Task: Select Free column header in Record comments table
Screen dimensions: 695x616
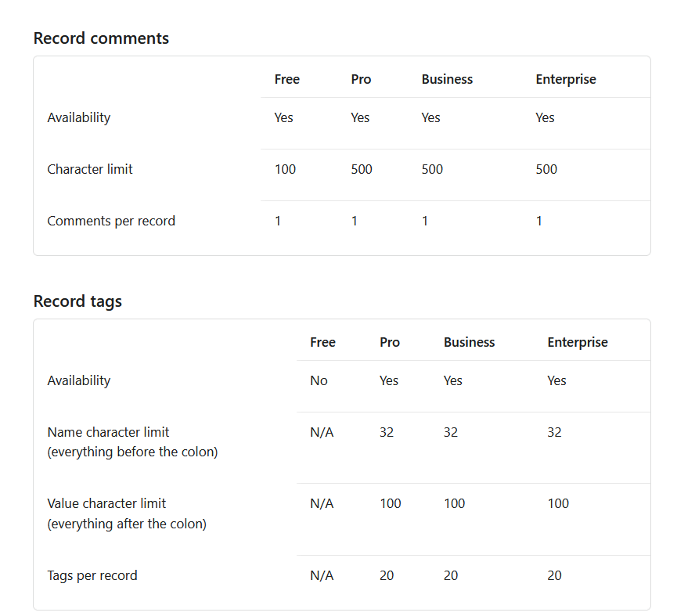Action: [286, 79]
